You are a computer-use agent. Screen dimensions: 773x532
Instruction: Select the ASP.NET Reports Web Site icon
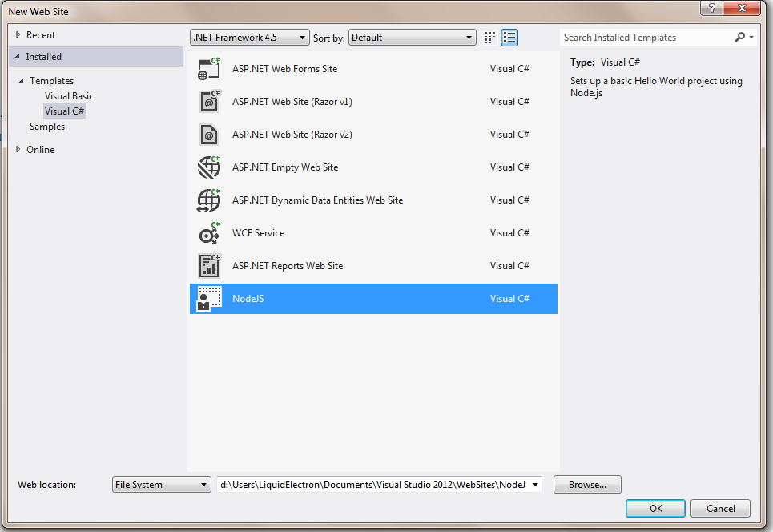208,265
